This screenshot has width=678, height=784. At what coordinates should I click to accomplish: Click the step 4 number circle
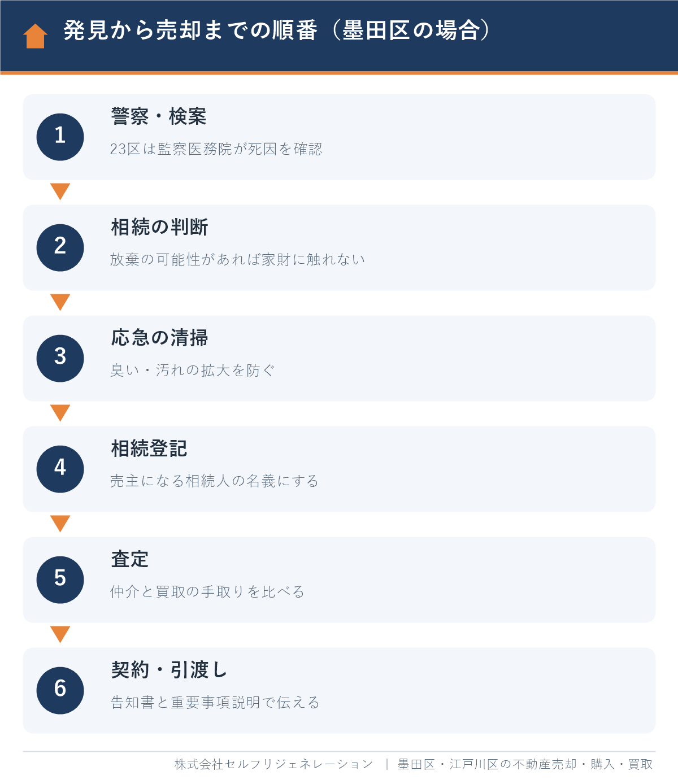[60, 469]
